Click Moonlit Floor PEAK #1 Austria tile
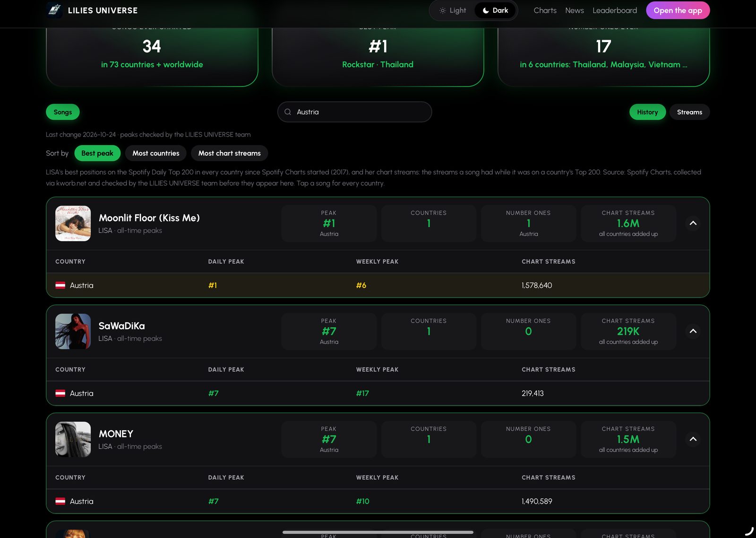The height and width of the screenshot is (538, 756). (329, 223)
